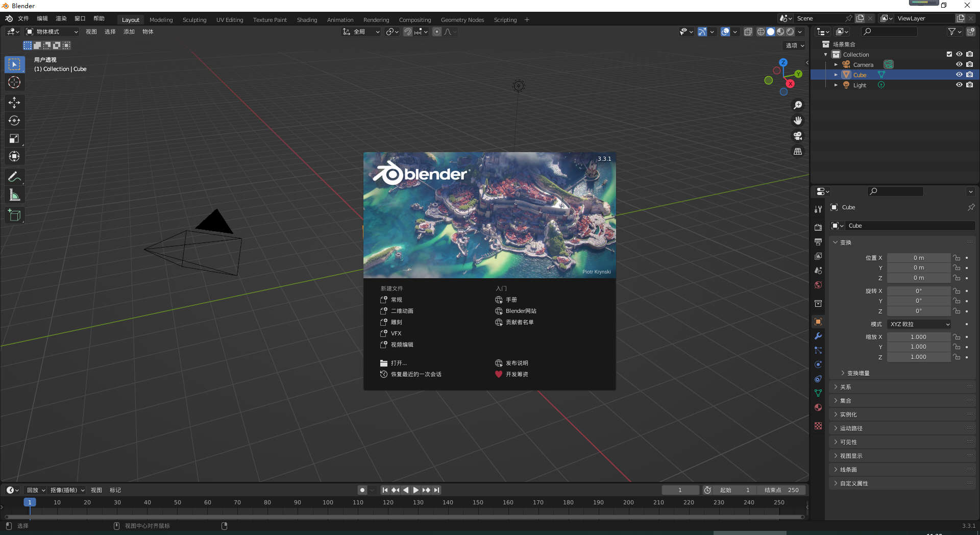Screen dimensions: 980x535
Task: Toggle X-Ray shading in the viewport header
Action: pos(748,32)
